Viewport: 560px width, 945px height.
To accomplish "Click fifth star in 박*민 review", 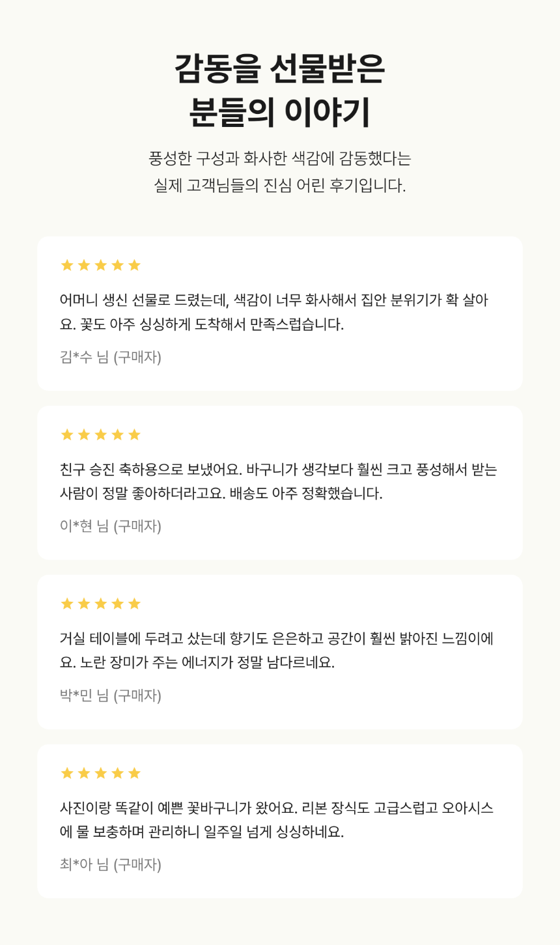I will click(135, 604).
